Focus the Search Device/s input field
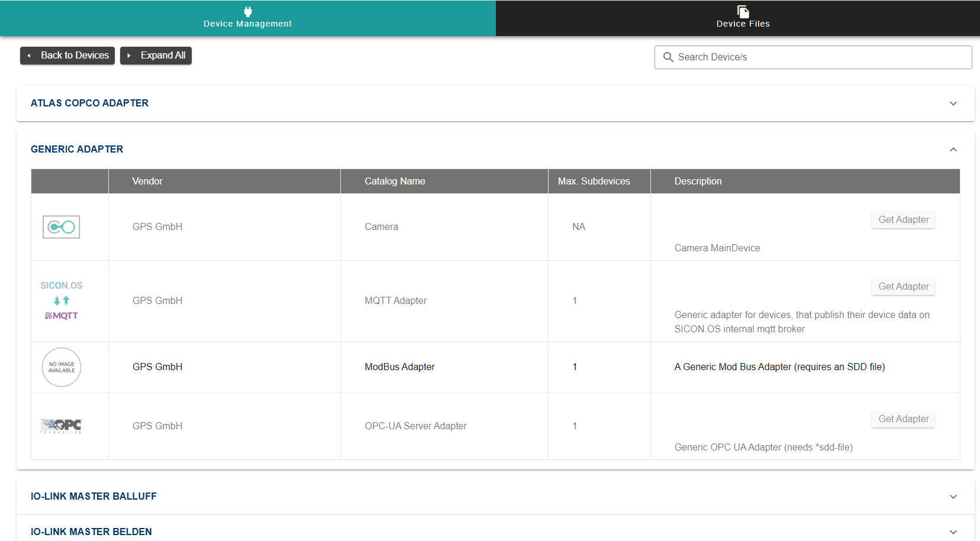The width and height of the screenshot is (980, 541). tap(820, 57)
